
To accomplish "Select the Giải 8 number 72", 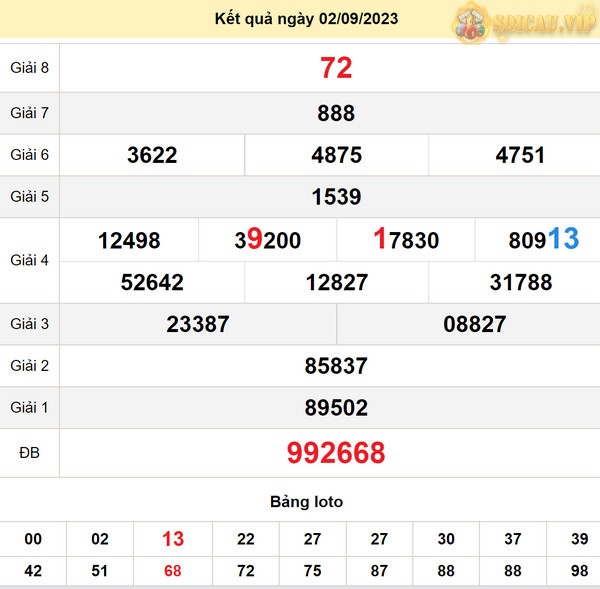I will pyautogui.click(x=336, y=68).
